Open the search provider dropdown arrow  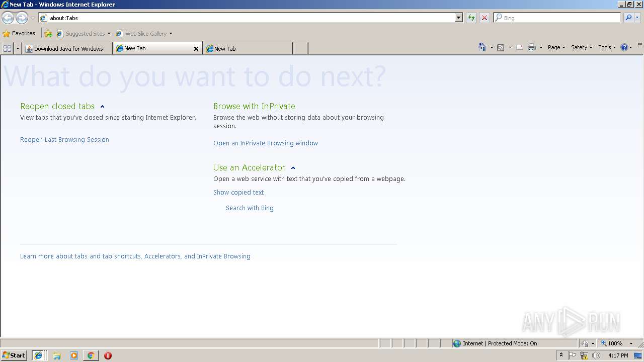pyautogui.click(x=637, y=18)
